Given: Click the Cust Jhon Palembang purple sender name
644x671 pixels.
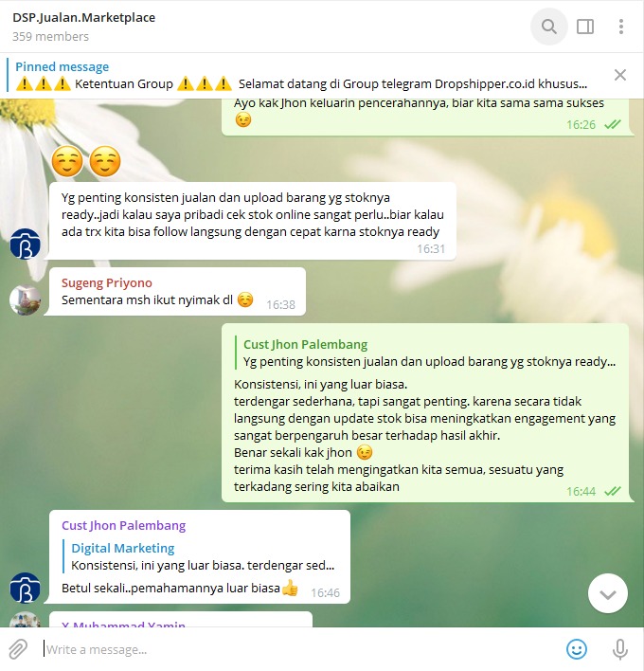Looking at the screenshot, I should pos(123,525).
